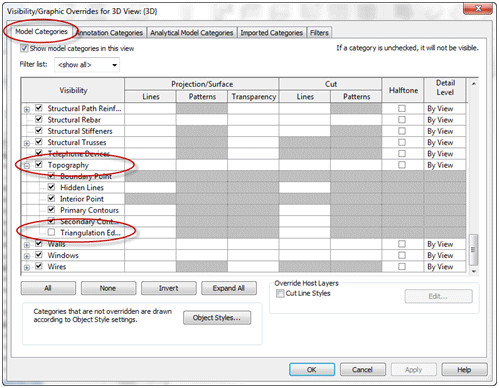The width and height of the screenshot is (499, 388).
Task: Open the Annotation Categories tab
Action: pyautogui.click(x=110, y=33)
